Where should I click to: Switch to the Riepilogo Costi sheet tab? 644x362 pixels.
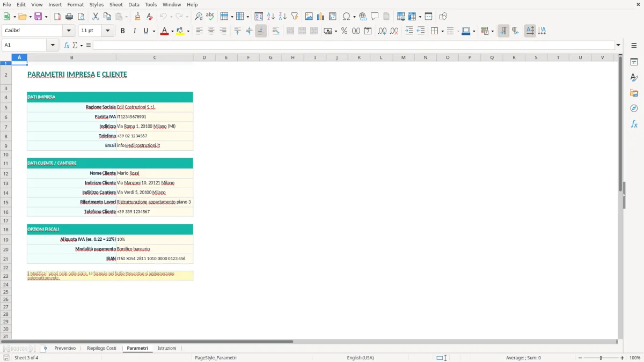(x=101, y=348)
